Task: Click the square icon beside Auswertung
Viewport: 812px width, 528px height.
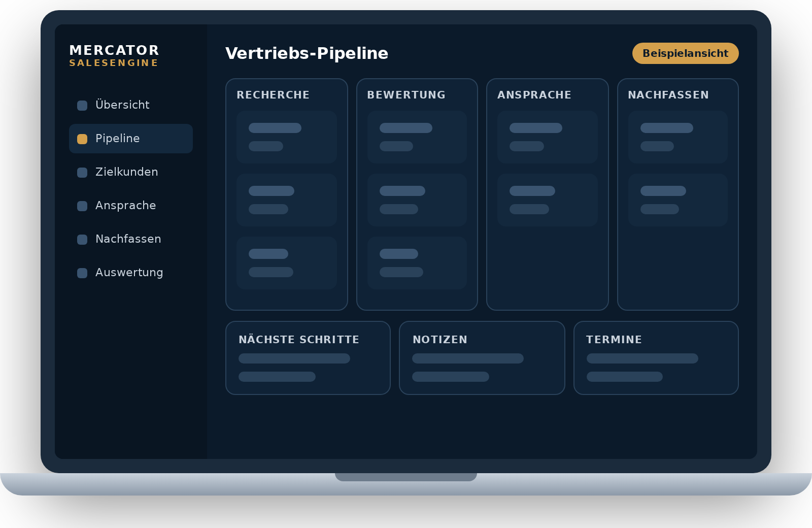Action: [x=82, y=273]
